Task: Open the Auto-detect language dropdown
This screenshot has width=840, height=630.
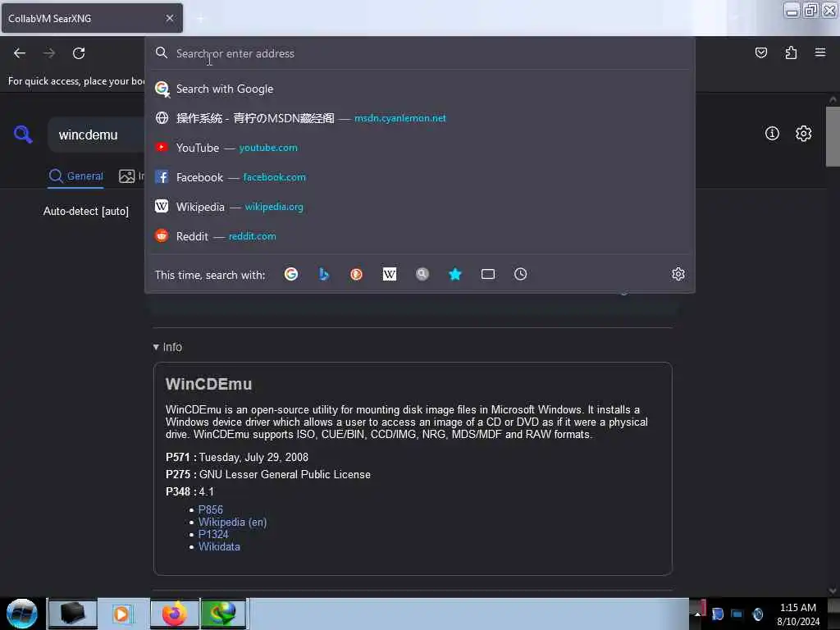Action: click(85, 211)
